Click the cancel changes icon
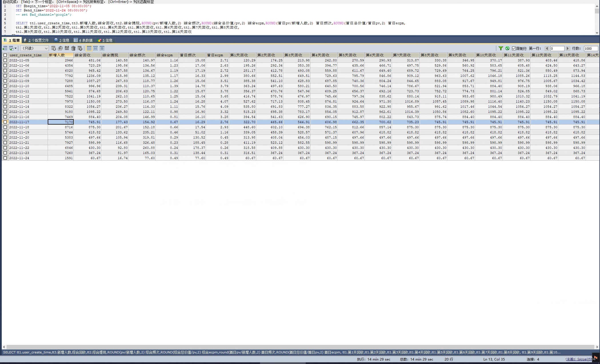This screenshot has height=364, width=600. tap(80, 48)
